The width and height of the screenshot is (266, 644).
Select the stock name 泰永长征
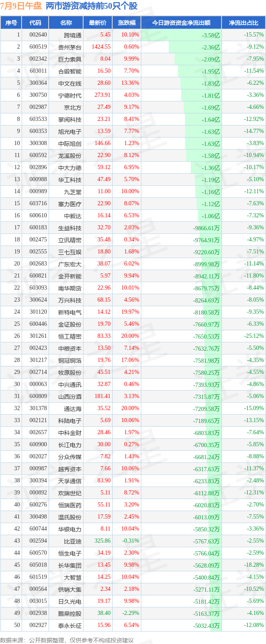point(70,625)
